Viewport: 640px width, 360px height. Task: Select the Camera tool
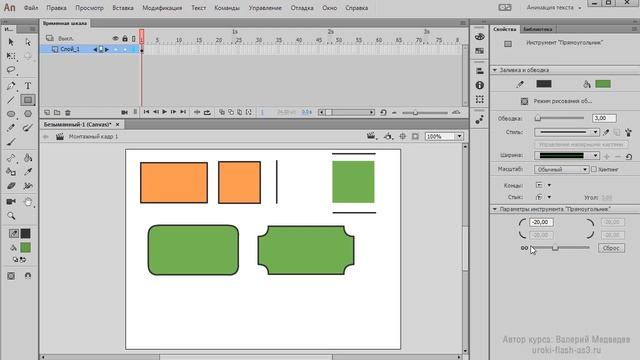[x=11, y=202]
